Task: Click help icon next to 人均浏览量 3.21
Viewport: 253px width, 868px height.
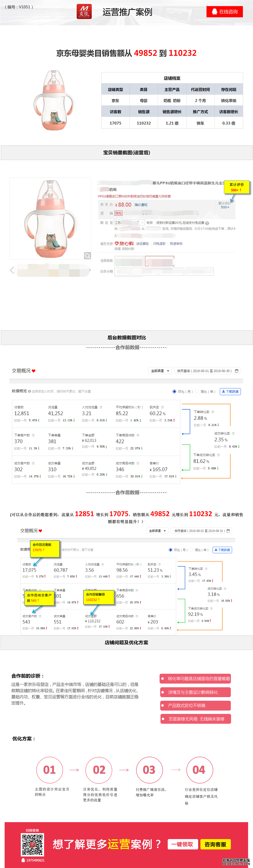Action: tap(101, 407)
